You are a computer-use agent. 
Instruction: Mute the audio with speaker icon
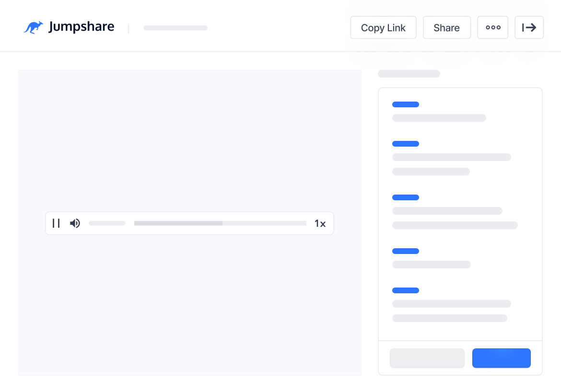[x=75, y=223]
